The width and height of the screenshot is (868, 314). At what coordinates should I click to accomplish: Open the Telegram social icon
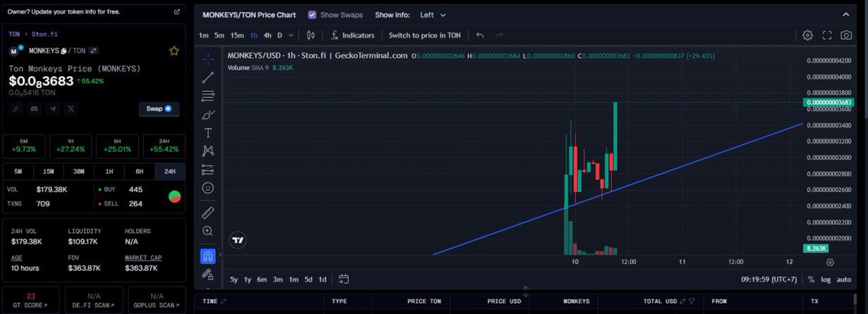(x=52, y=109)
